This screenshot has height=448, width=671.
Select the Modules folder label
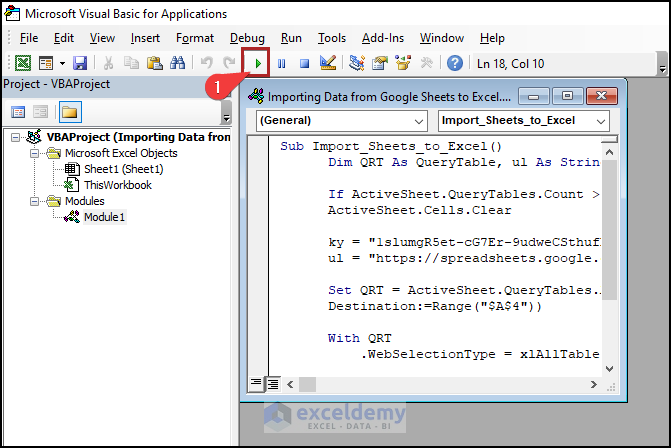click(x=85, y=201)
